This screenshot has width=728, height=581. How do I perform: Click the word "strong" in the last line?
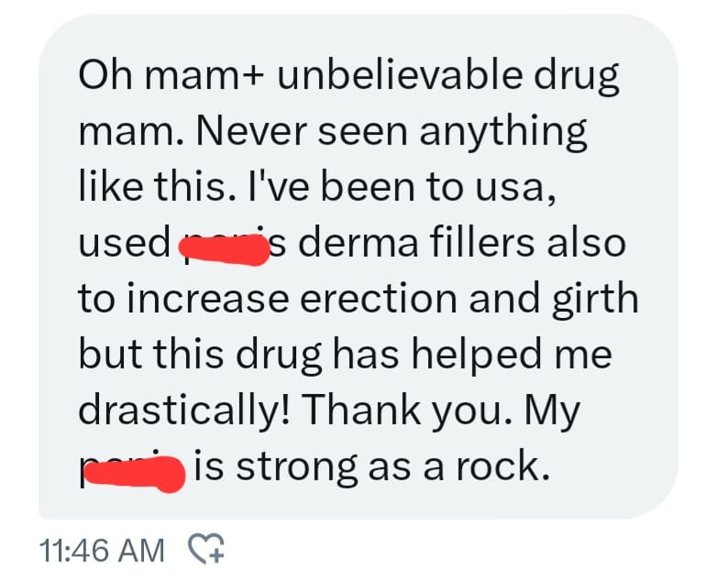tap(297, 469)
